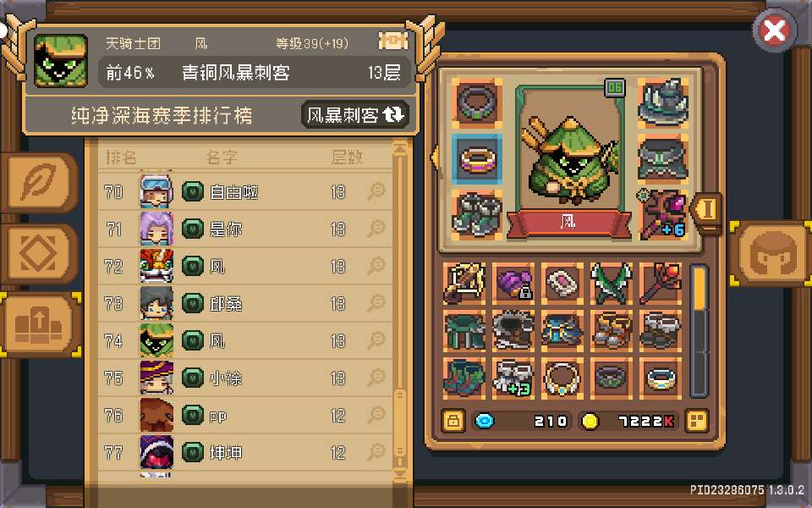The height and width of the screenshot is (508, 812).
Task: Open the leaf tab on left sidebar
Action: pyautogui.click(x=40, y=183)
